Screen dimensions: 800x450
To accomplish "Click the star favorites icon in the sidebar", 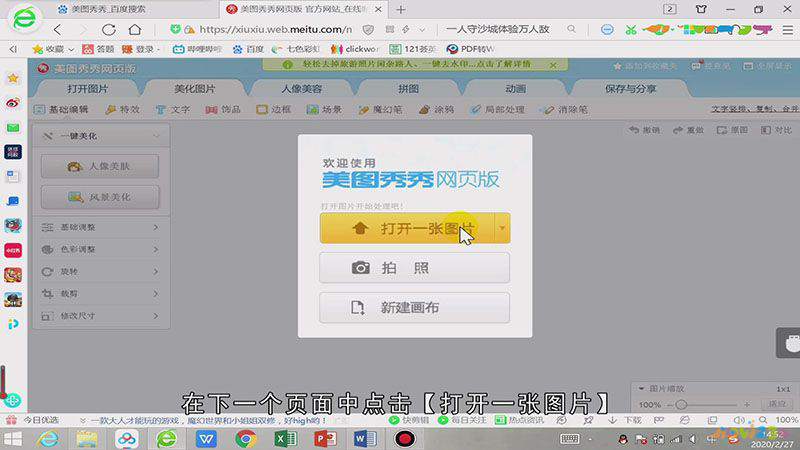I will pos(13,79).
